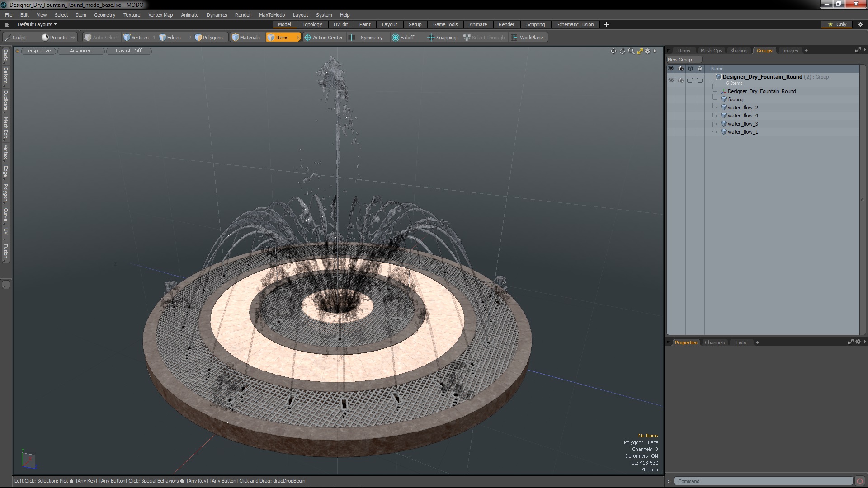
Task: Open Action Center options
Action: 324,38
